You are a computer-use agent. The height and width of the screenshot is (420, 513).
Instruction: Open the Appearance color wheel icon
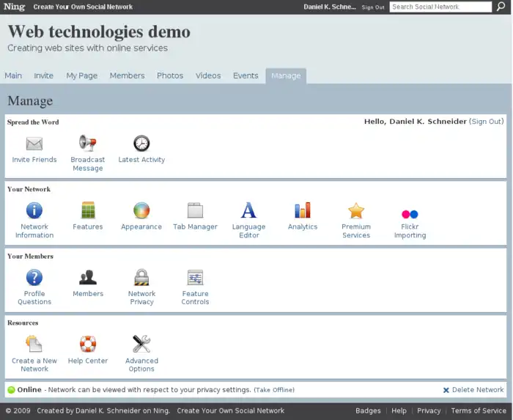pos(141,211)
